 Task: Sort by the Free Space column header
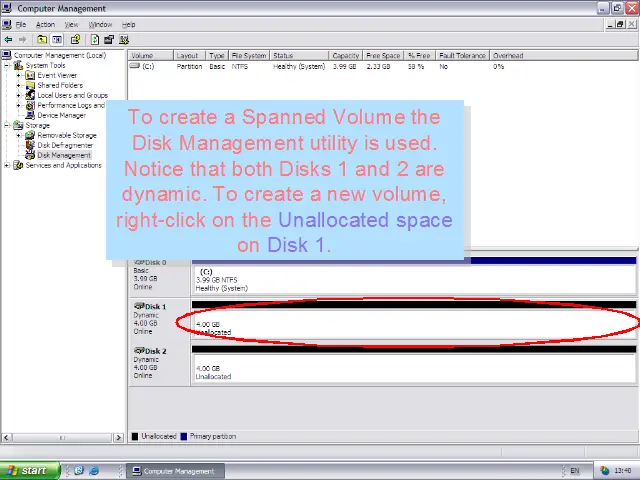click(x=383, y=56)
